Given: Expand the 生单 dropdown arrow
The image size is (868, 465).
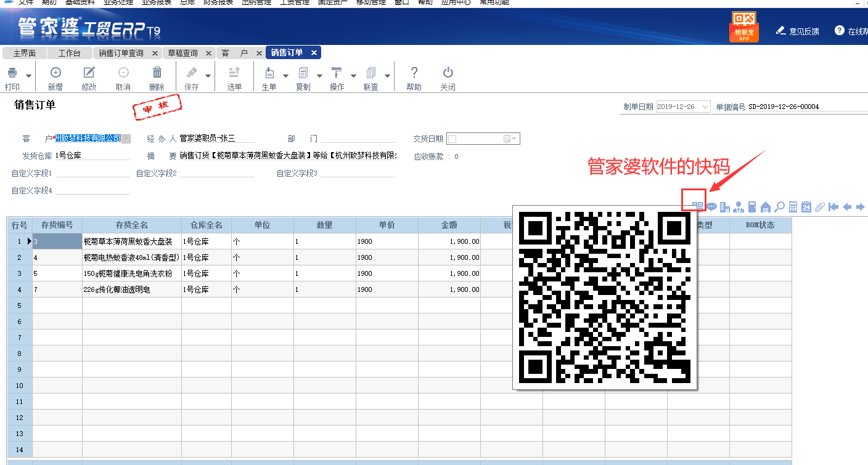Looking at the screenshot, I should [285, 76].
